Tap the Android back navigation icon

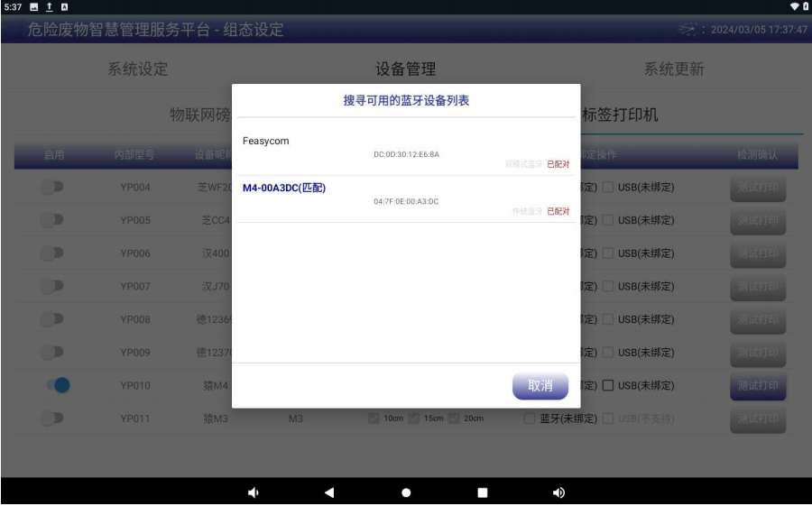(328, 492)
